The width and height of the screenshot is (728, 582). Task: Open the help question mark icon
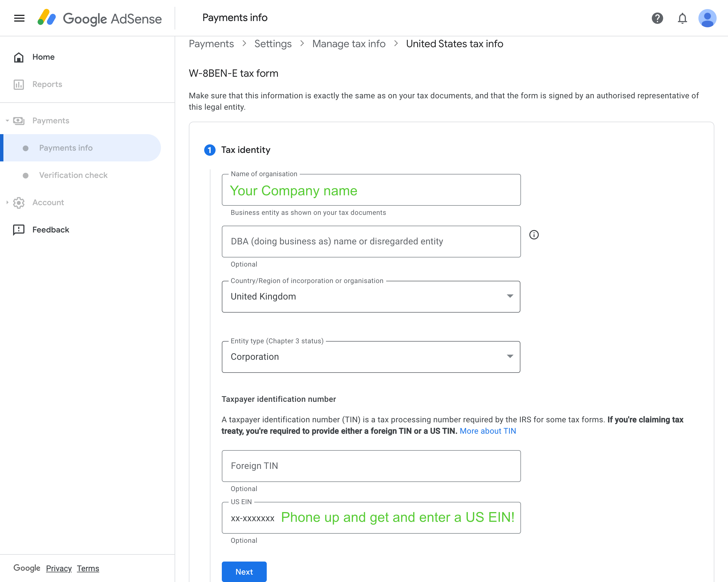tap(657, 18)
